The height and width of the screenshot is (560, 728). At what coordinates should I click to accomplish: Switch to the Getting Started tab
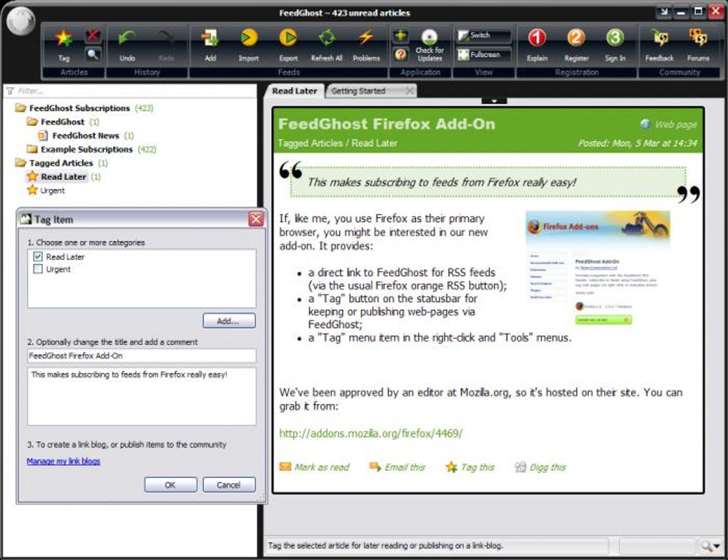tap(358, 91)
